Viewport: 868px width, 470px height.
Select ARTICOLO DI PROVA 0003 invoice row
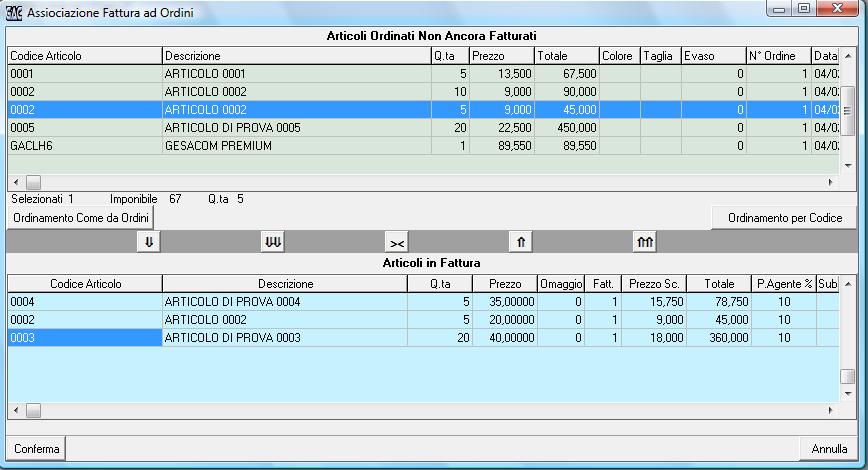pos(423,338)
